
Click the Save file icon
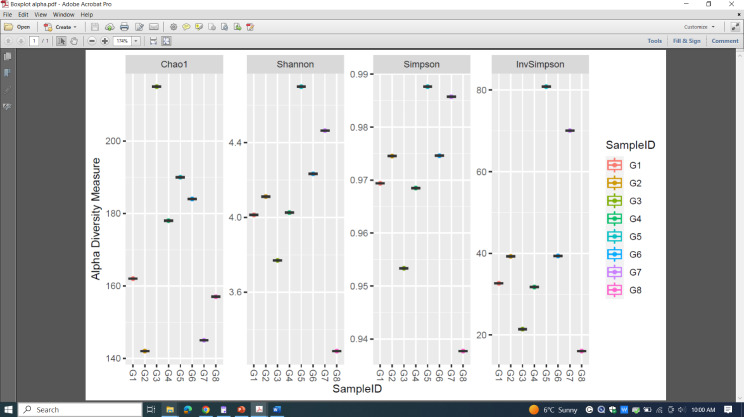pyautogui.click(x=95, y=27)
